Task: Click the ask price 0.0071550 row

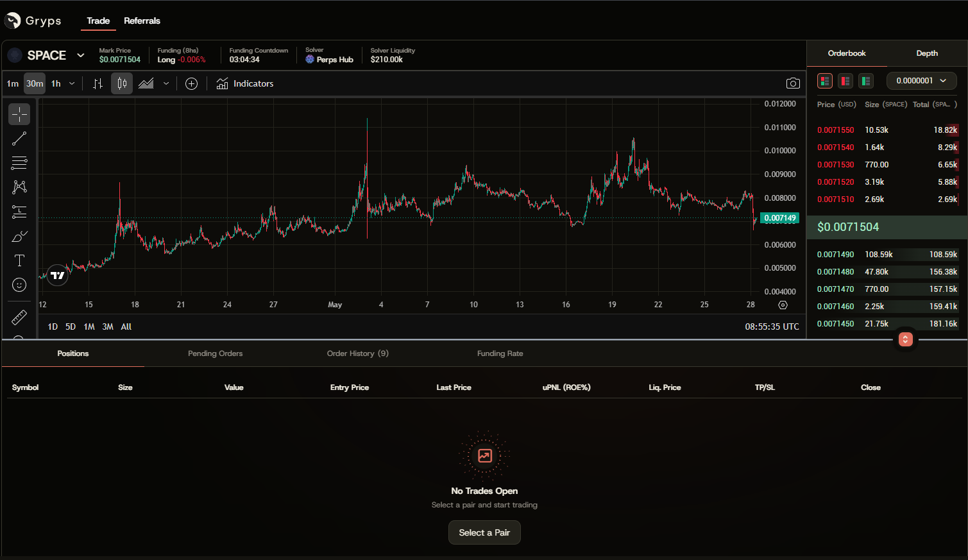Action: [887, 130]
